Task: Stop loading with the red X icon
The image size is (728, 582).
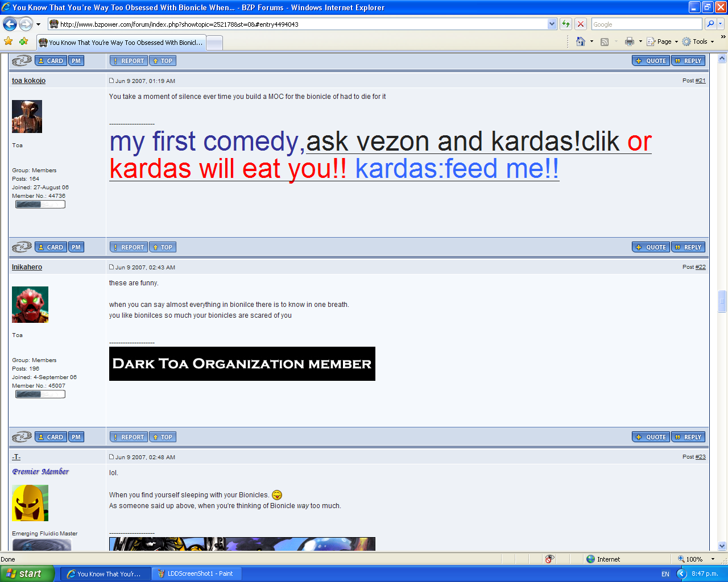Action: [x=580, y=24]
